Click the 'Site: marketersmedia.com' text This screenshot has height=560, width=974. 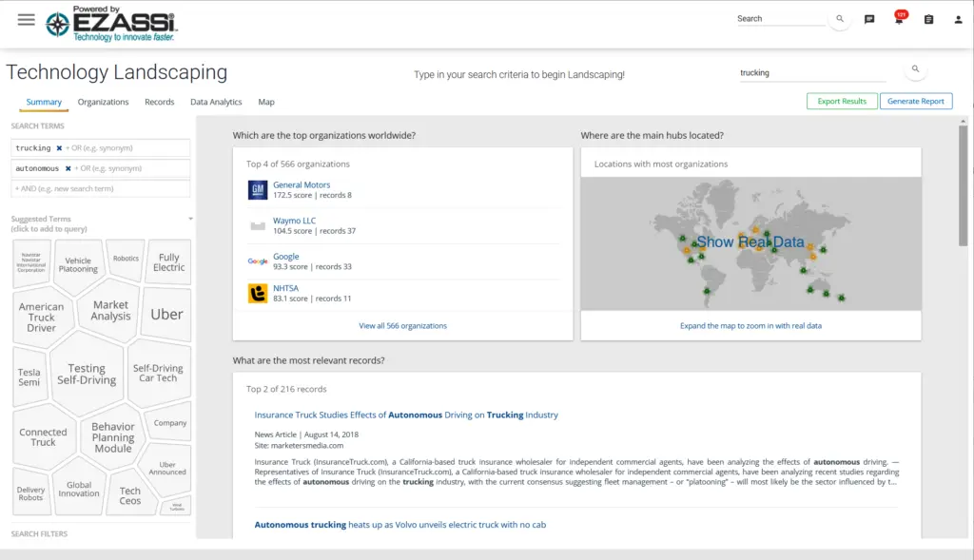pos(299,445)
